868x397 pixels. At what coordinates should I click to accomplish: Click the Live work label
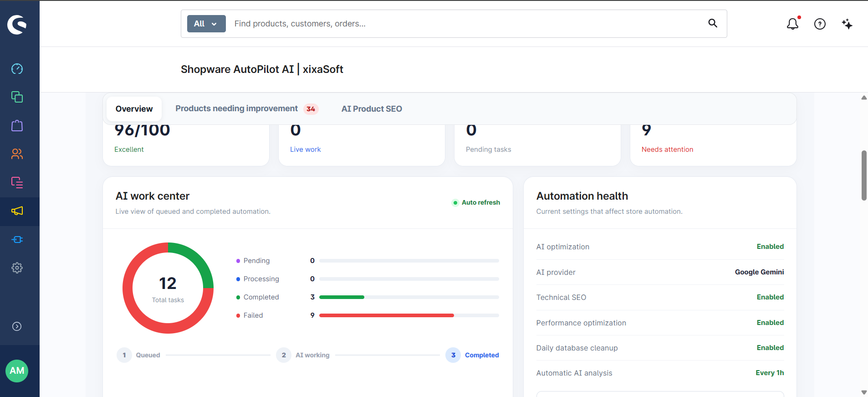click(305, 150)
